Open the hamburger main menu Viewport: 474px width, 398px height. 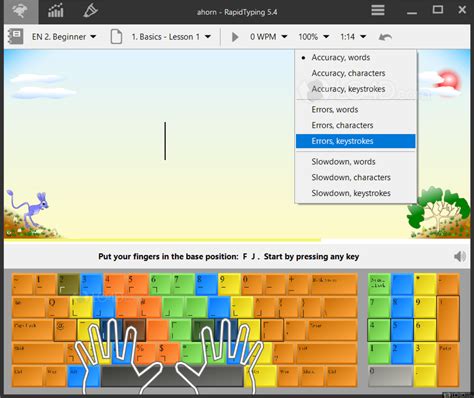tap(378, 10)
